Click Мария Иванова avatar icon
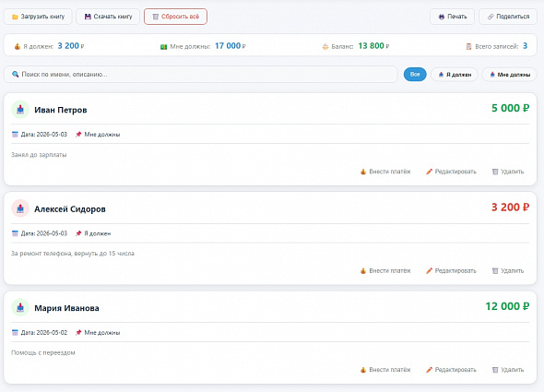Screen dimensions: 544x392 20,308
